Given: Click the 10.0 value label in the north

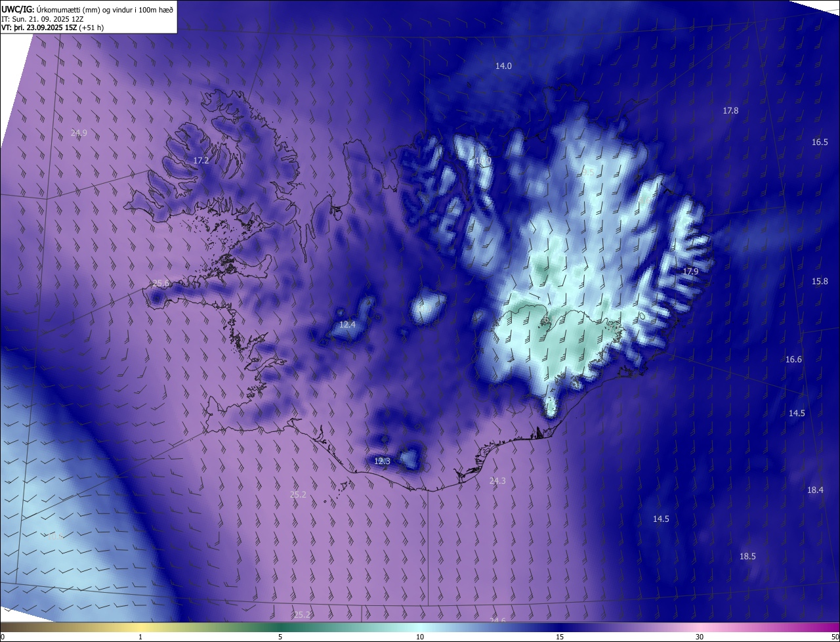Looking at the screenshot, I should (x=483, y=161).
